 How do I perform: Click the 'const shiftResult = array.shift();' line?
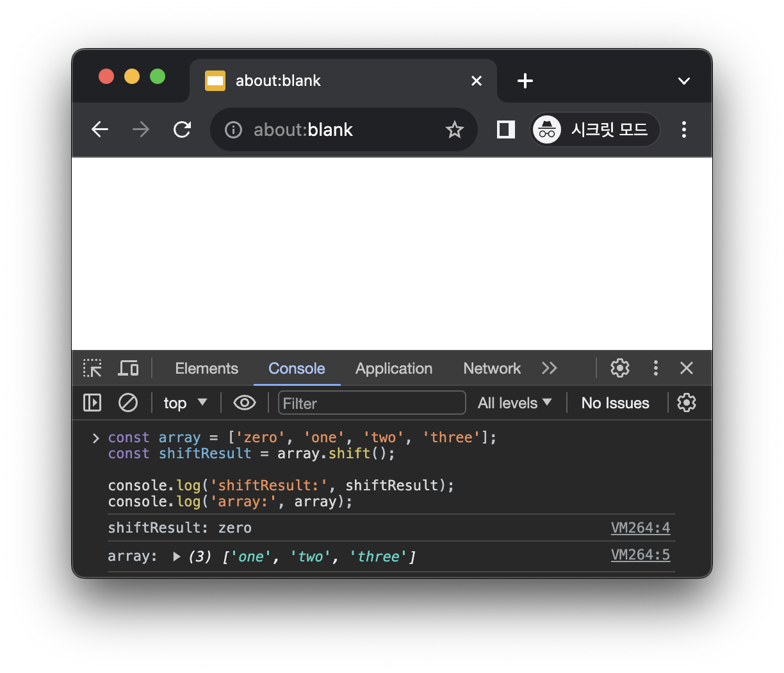point(252,454)
